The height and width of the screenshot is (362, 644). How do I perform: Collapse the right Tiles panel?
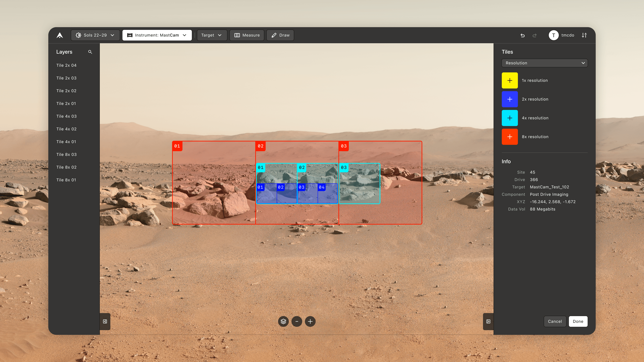click(x=488, y=322)
